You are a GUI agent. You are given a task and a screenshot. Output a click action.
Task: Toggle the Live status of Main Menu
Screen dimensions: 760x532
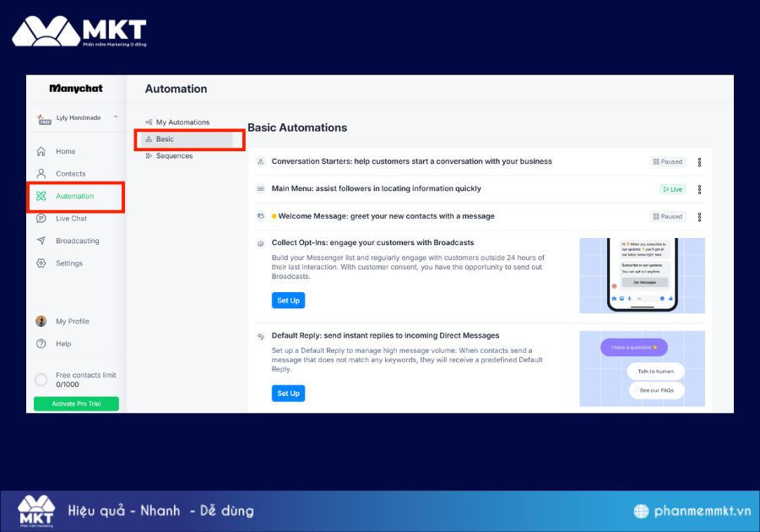pyautogui.click(x=672, y=189)
